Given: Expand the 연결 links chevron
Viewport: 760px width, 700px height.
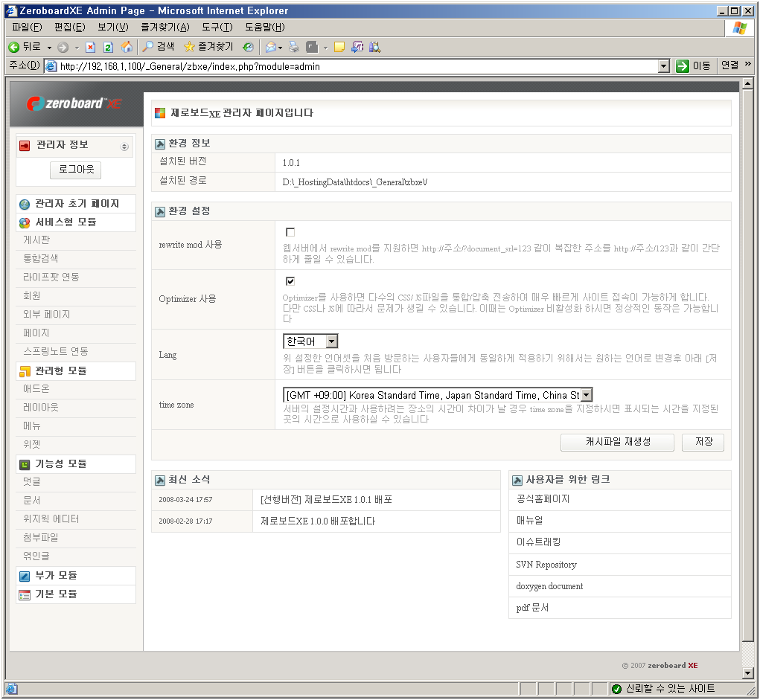Looking at the screenshot, I should (x=748, y=63).
